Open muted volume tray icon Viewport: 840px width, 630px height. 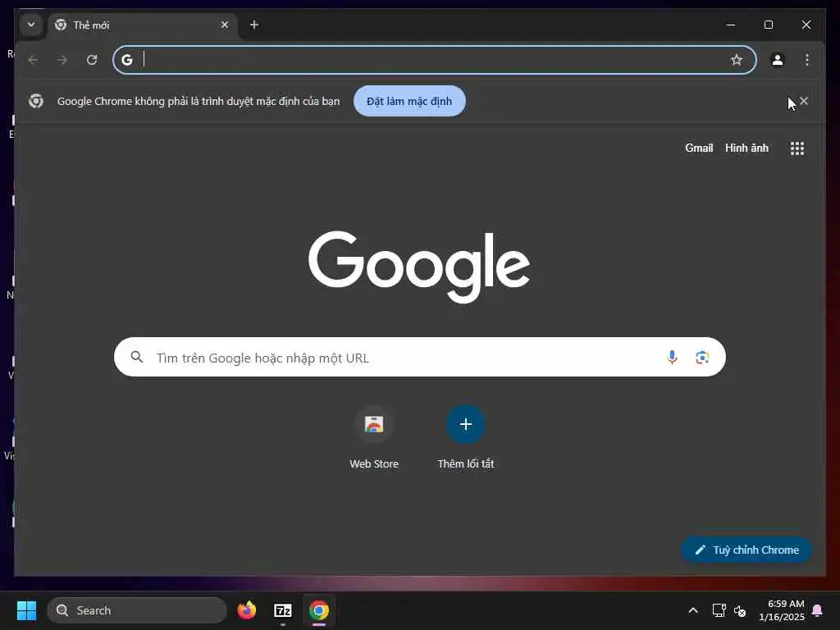pos(740,610)
